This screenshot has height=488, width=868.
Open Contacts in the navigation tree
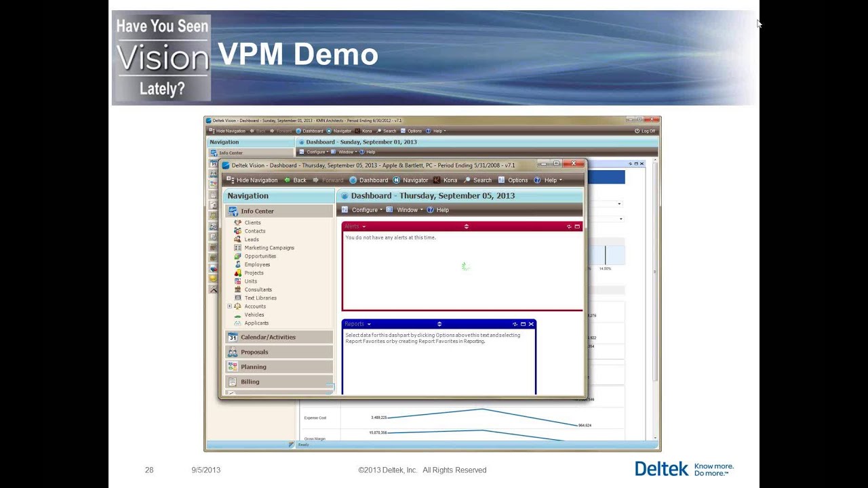click(x=250, y=231)
